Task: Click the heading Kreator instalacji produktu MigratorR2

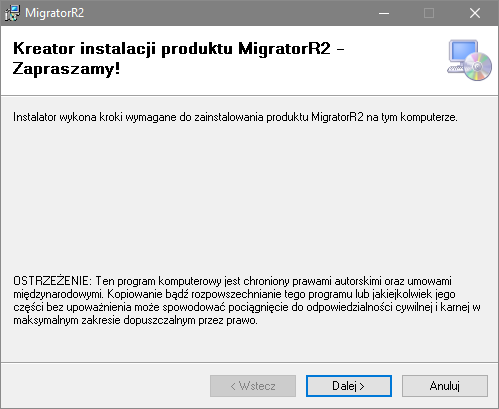Action: [172, 49]
